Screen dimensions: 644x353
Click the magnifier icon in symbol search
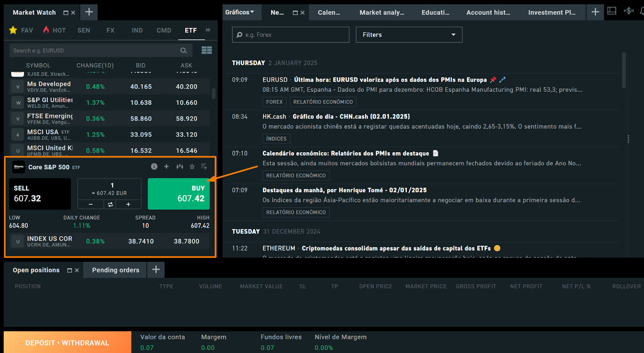pos(184,51)
